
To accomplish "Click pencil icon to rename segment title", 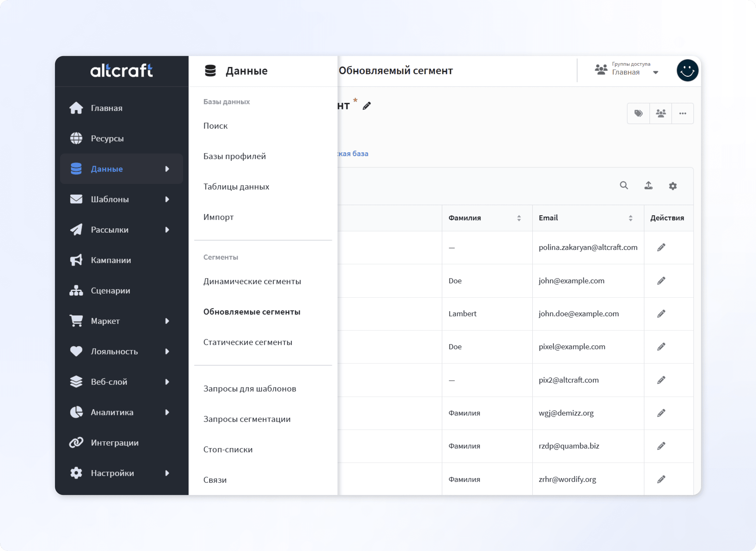I will [366, 106].
